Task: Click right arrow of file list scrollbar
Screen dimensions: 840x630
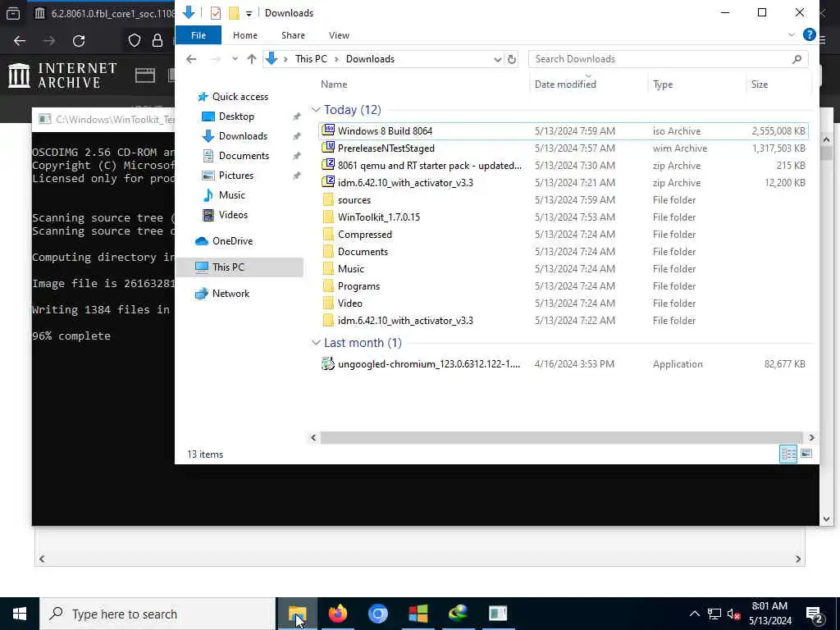Action: point(811,438)
